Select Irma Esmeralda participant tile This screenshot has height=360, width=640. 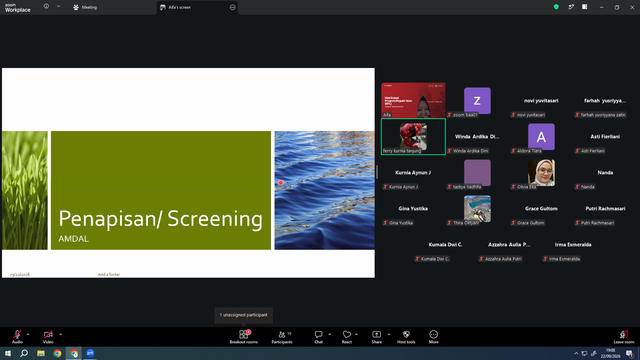[573, 245]
